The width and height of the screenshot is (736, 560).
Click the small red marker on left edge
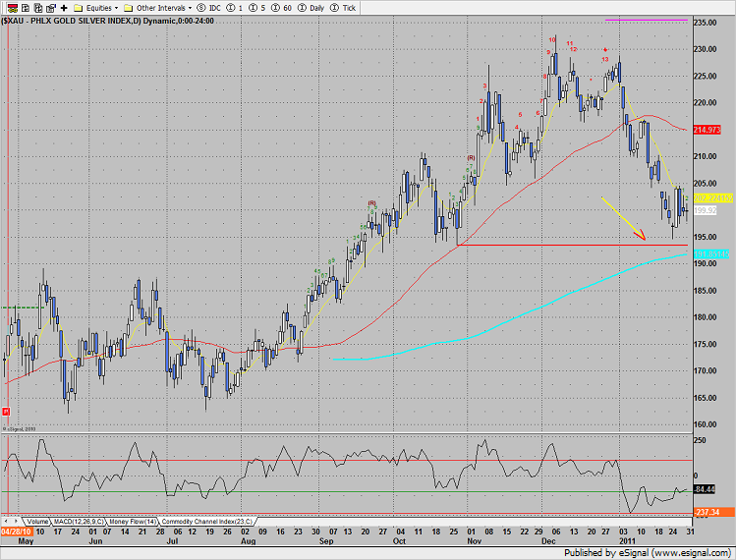pyautogui.click(x=6, y=411)
